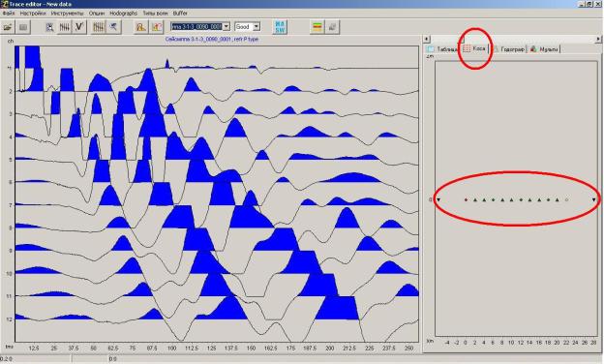Click the left tab-scroll arrow of the right panel
604x364 pixels.
click(427, 39)
